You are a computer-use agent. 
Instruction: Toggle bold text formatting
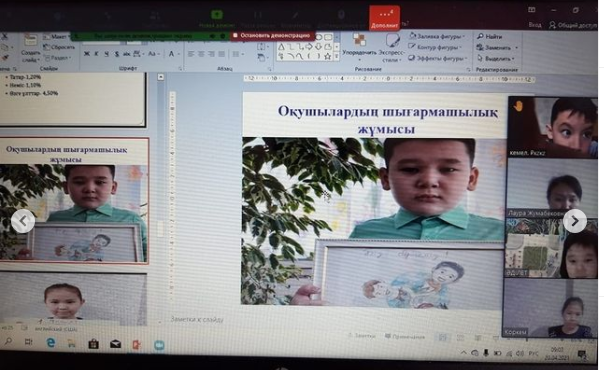click(87, 54)
